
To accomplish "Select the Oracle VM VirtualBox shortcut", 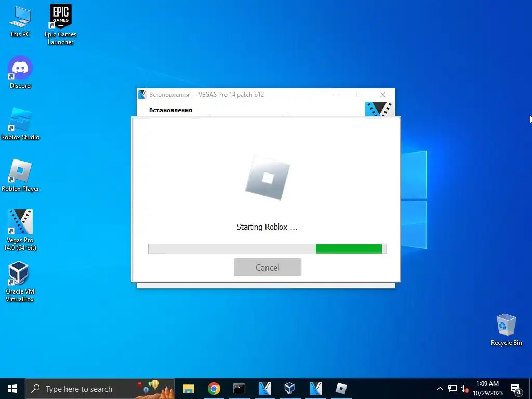I will pyautogui.click(x=19, y=282).
